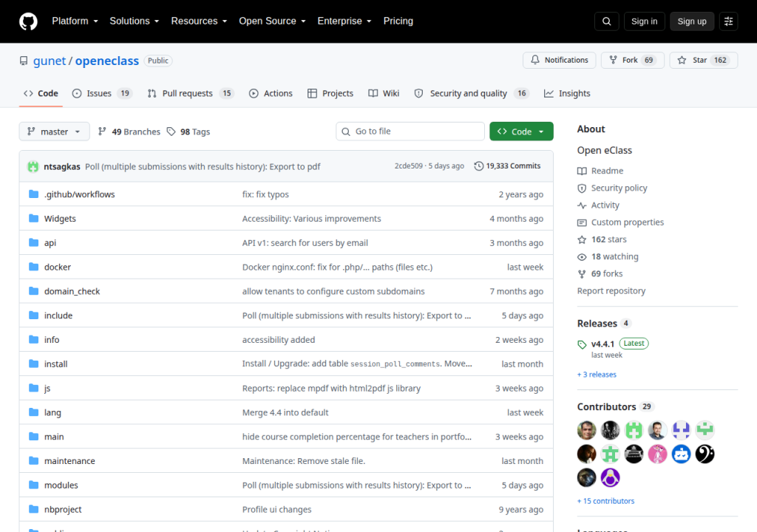Click the repository icon before gunet
The width and height of the screenshot is (757, 532).
[x=24, y=61]
